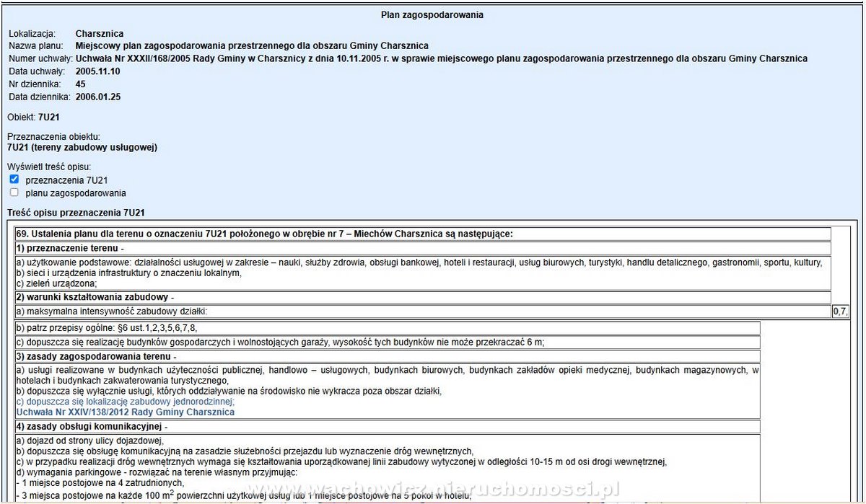Click the '0,7,' value cell

(841, 312)
